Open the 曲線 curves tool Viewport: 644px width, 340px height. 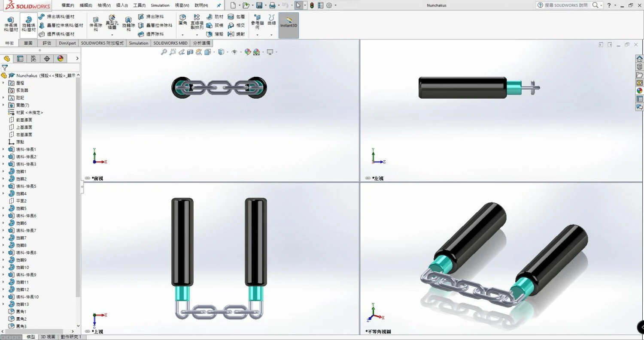click(271, 20)
